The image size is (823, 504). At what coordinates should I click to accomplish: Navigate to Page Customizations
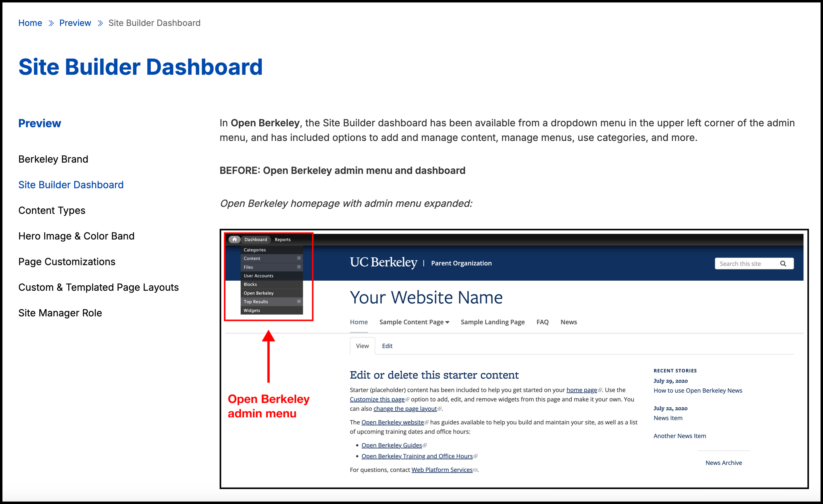click(67, 261)
